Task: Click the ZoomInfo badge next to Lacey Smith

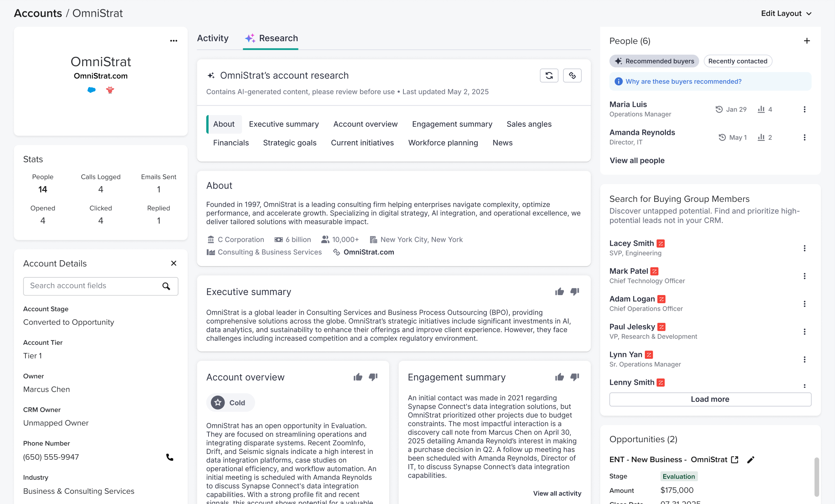Action: [x=660, y=243]
